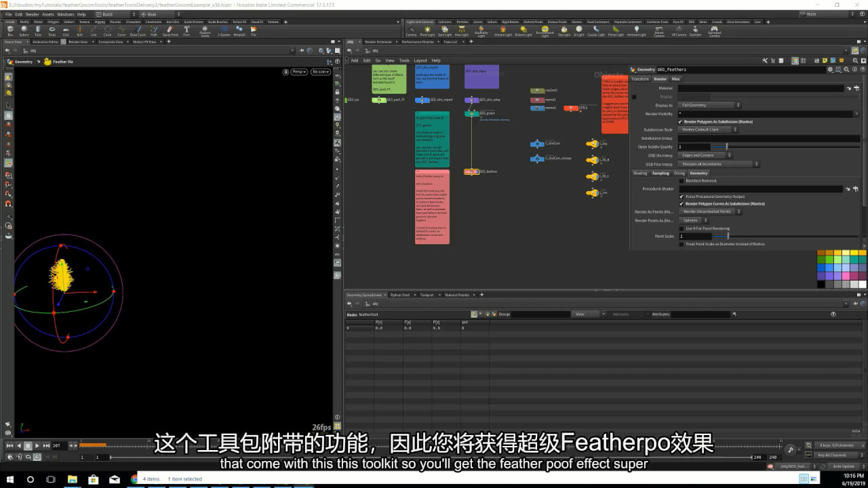Viewport: 868px width, 488px height.
Task: Switch to the Sampling sub-tab
Action: tap(660, 173)
